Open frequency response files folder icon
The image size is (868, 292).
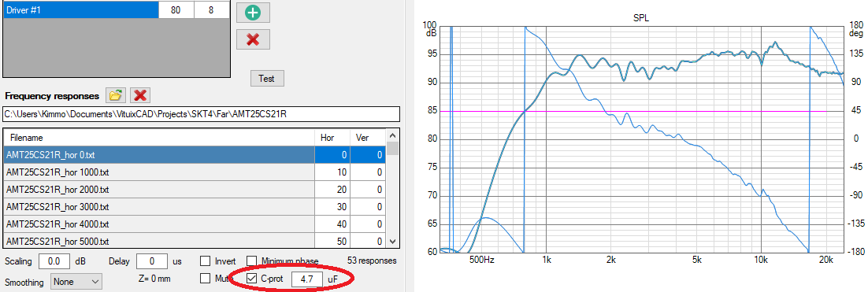click(115, 95)
